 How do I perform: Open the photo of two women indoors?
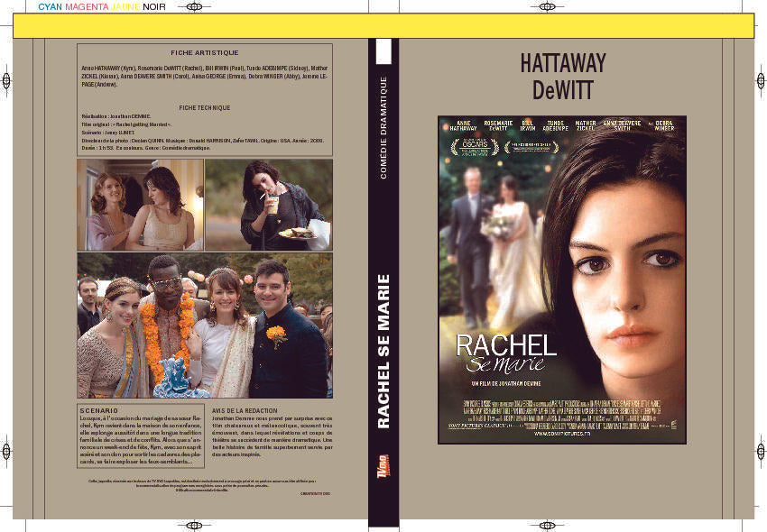(x=141, y=205)
